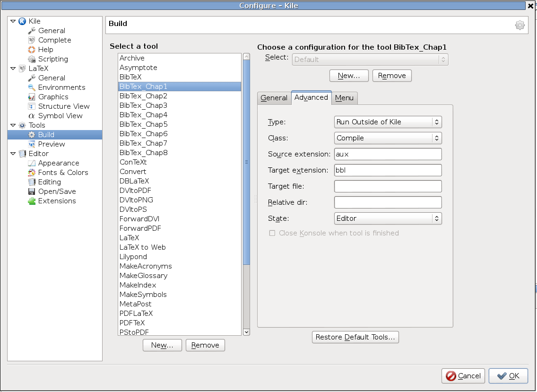Open the Class dropdown
Viewport: 537px width, 392px height.
(388, 138)
